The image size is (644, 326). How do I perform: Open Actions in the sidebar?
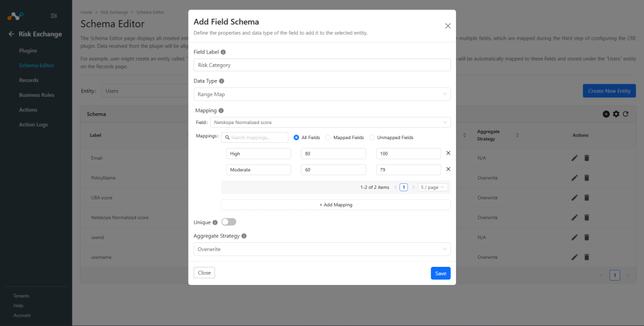click(x=28, y=110)
